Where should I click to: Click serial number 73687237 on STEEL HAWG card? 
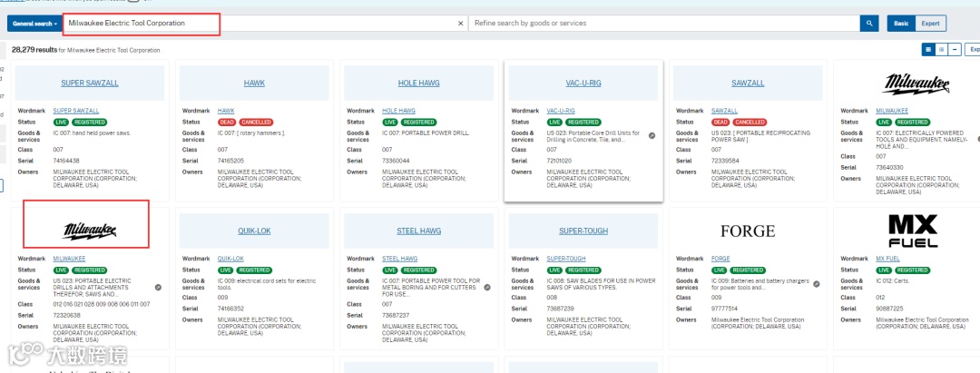click(395, 316)
